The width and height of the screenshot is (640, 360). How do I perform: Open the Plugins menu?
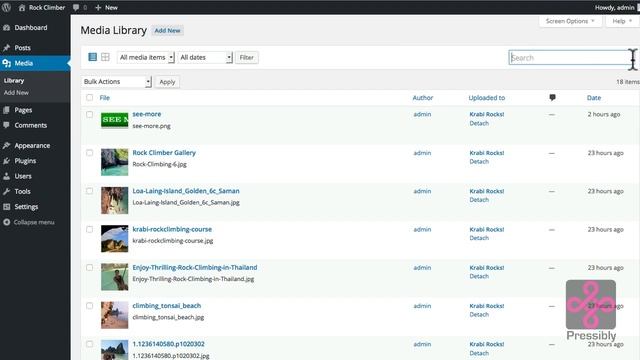click(25, 161)
